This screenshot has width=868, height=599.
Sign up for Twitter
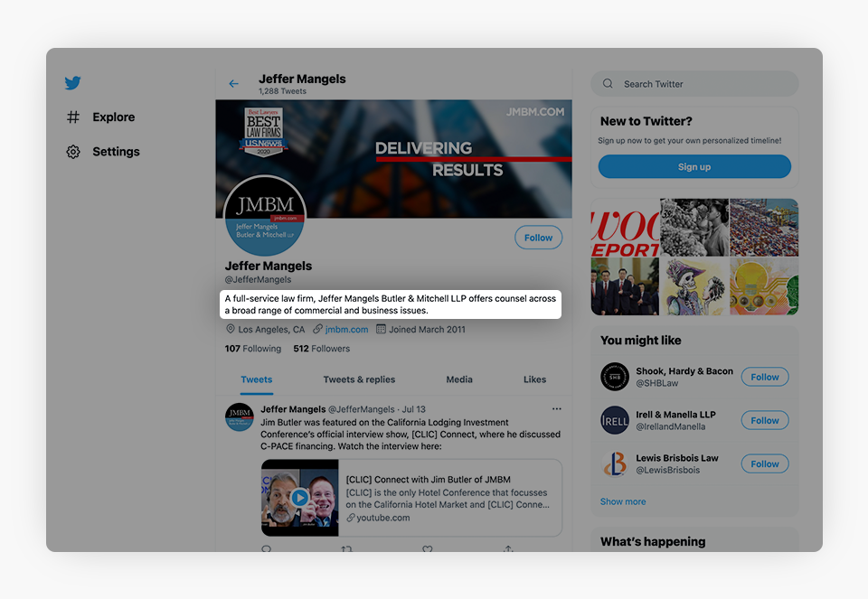[x=694, y=166]
